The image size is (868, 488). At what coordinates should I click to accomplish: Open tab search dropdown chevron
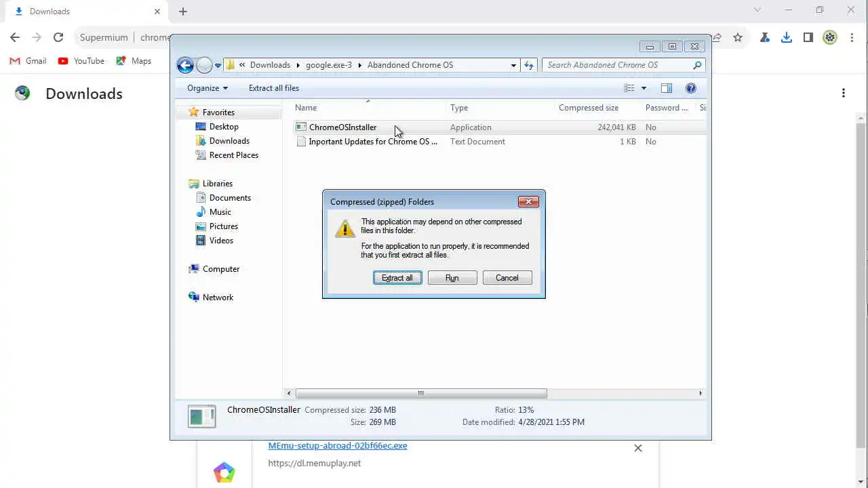click(757, 10)
